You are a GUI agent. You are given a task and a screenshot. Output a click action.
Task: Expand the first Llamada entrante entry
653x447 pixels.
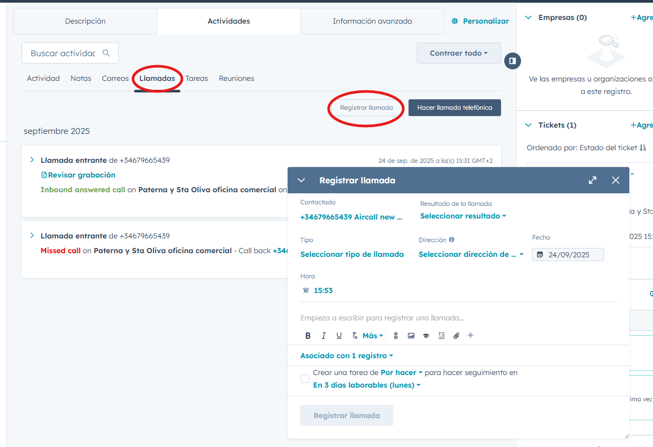click(32, 160)
